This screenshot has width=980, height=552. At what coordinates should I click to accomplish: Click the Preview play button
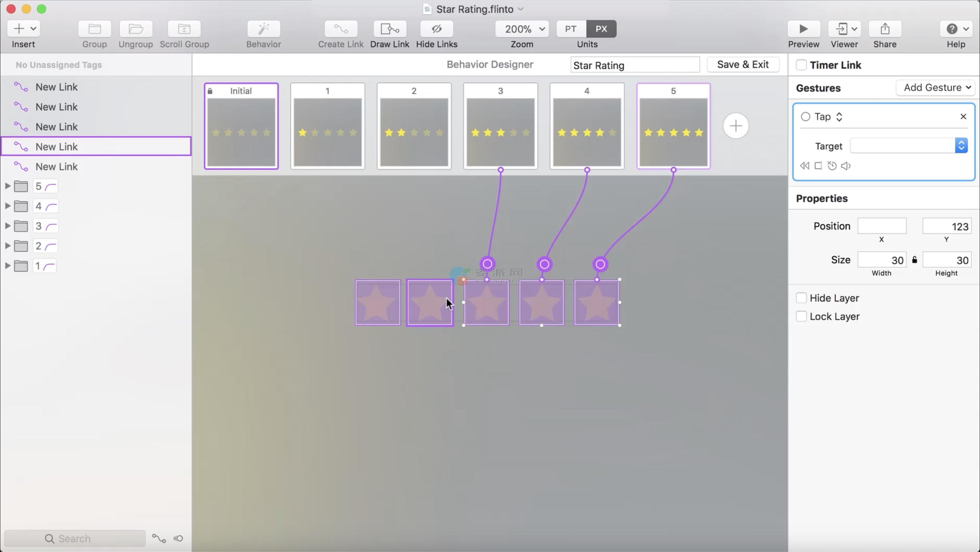803,29
